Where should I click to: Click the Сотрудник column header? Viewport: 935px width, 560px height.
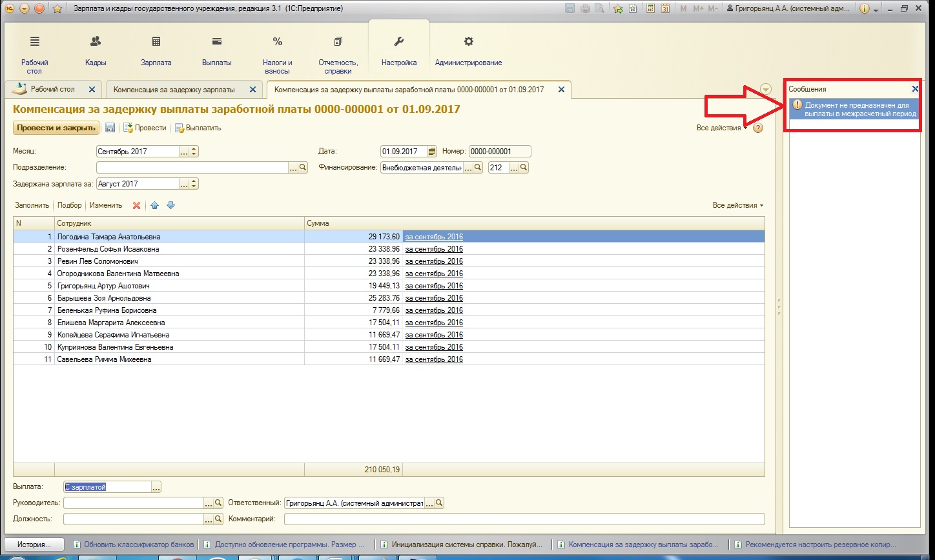tap(180, 223)
